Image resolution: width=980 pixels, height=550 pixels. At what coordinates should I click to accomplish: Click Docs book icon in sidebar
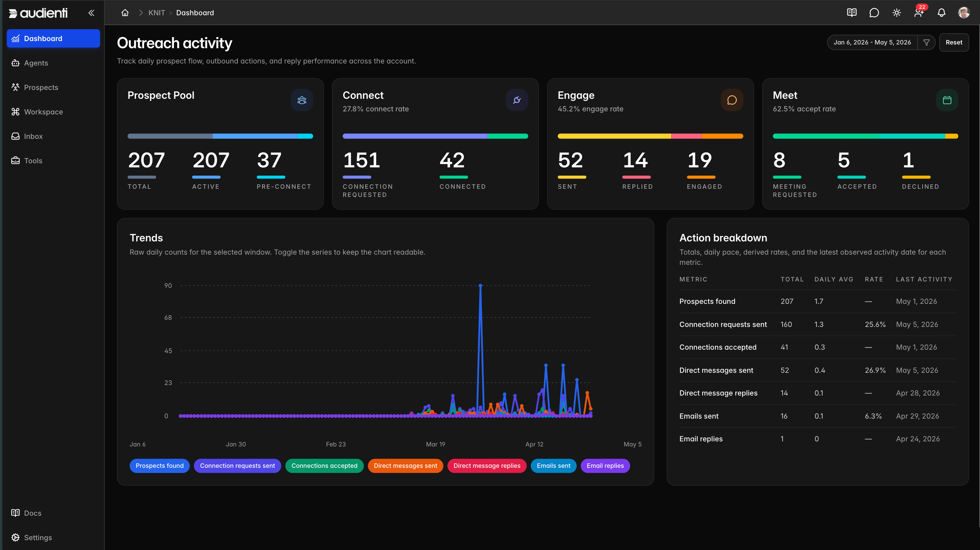point(15,513)
